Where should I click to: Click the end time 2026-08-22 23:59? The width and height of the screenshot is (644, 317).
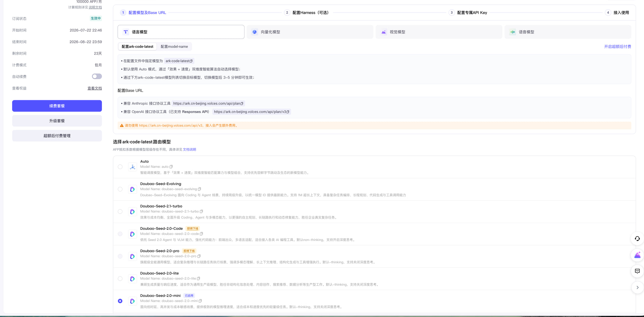tap(86, 42)
